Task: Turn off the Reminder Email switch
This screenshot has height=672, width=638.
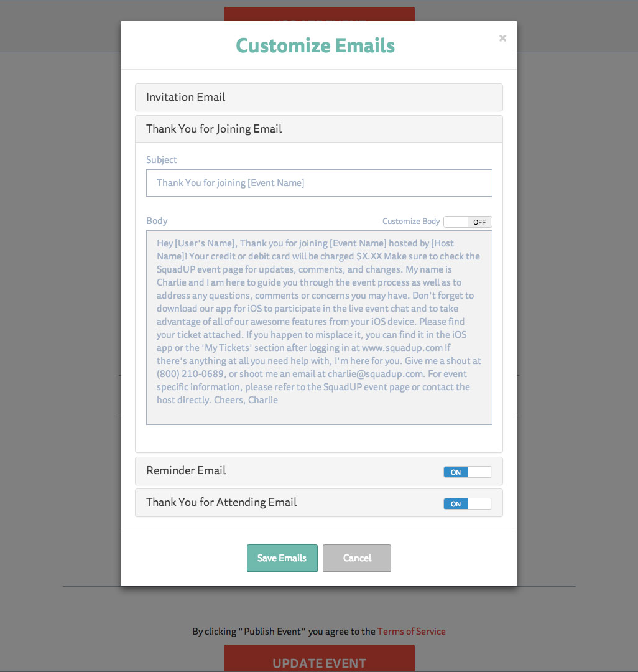Action: (x=468, y=472)
